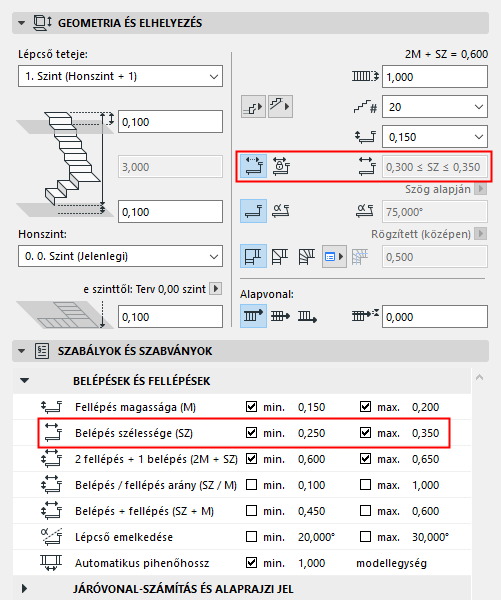Click the stair width icon

[x=365, y=76]
